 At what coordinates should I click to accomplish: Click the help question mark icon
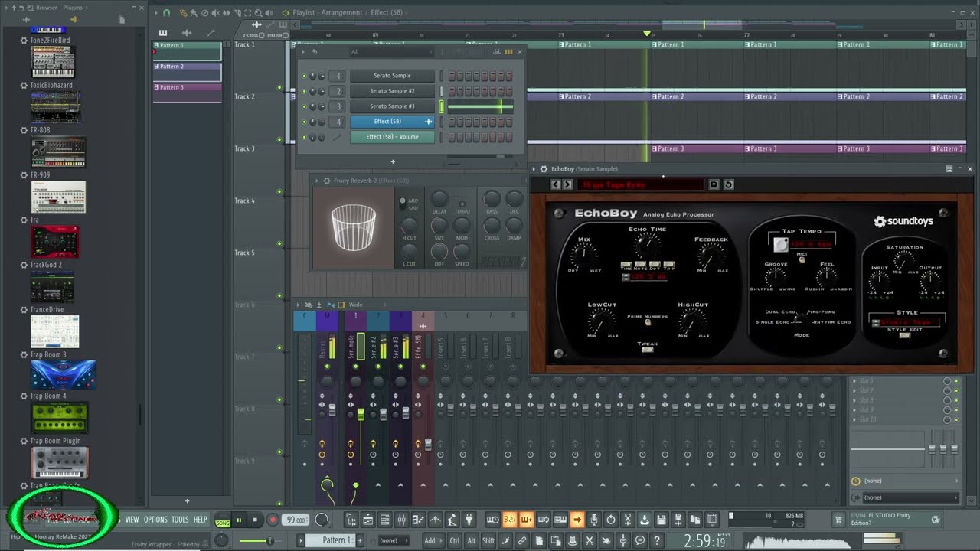[656, 541]
